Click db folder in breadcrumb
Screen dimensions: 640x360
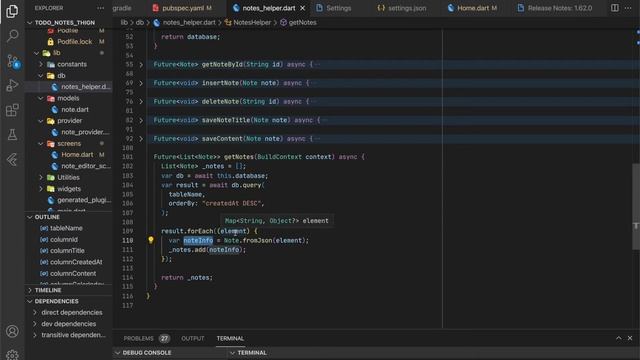(x=140, y=22)
